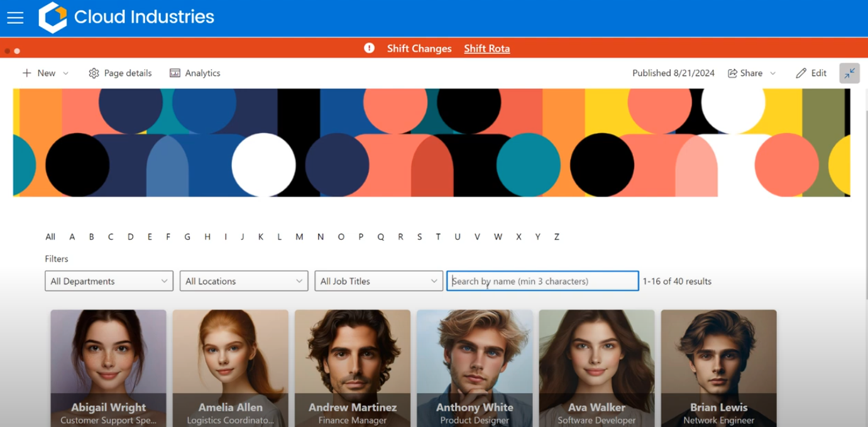Click the Cloud Industries logo icon

pos(52,18)
